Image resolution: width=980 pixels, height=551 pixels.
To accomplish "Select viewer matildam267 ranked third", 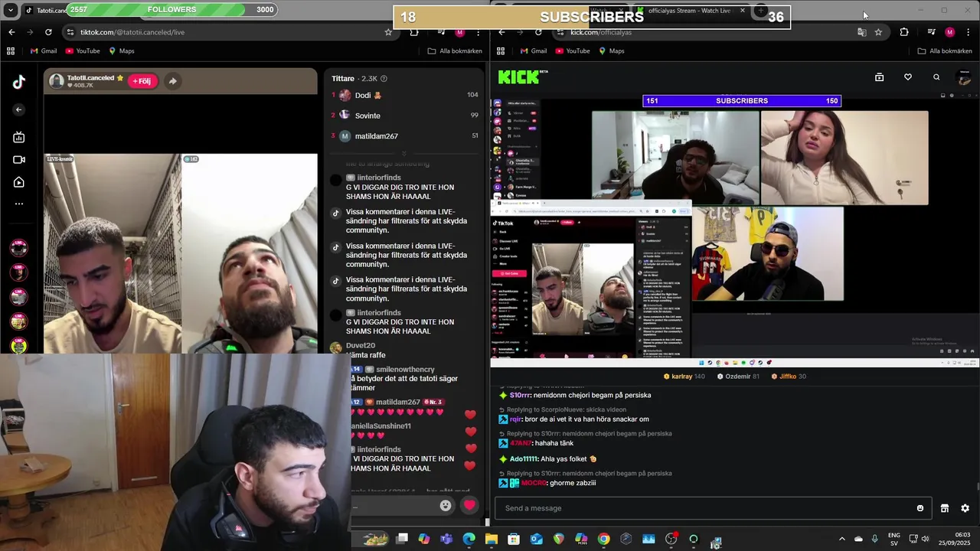I will click(404, 136).
